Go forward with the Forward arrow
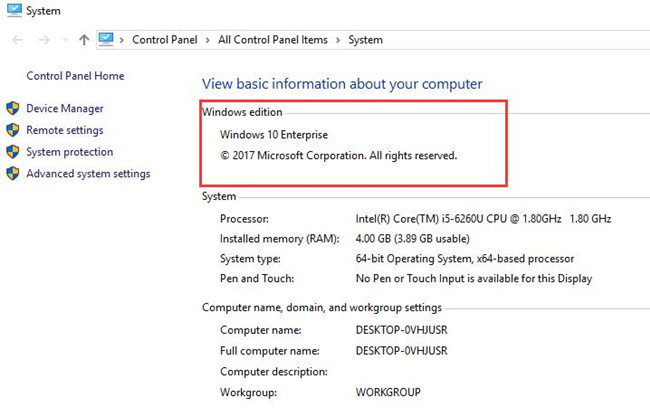Image resolution: width=650 pixels, height=416 pixels. pos(44,40)
